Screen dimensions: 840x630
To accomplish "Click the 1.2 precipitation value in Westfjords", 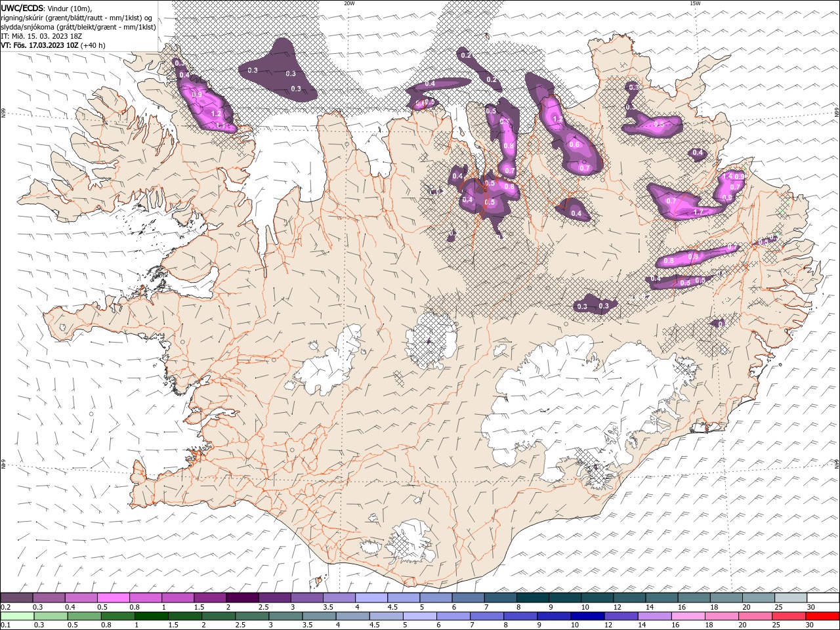I will pos(217,113).
